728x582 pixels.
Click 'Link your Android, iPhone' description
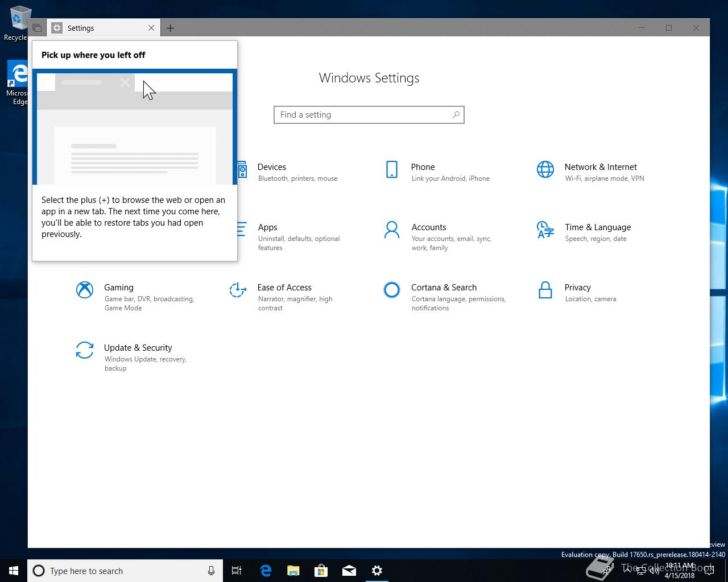point(450,178)
